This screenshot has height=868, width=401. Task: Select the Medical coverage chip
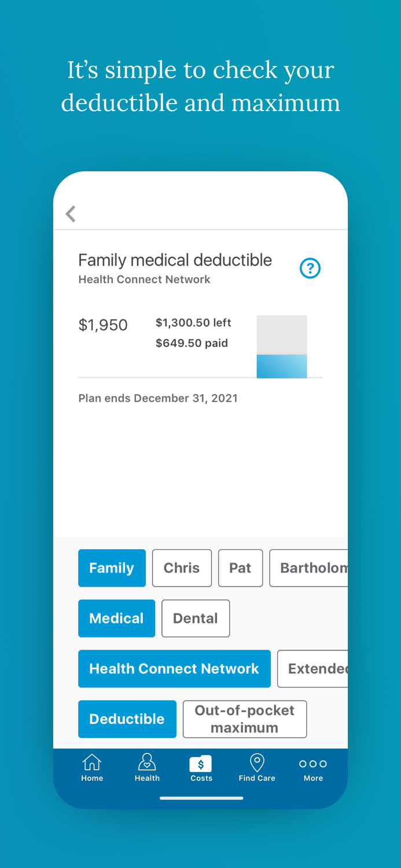coord(116,618)
